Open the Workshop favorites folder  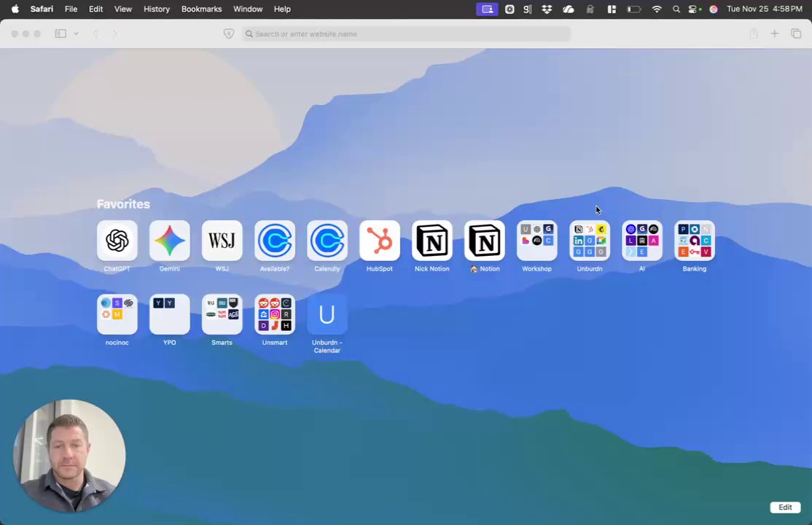pyautogui.click(x=537, y=241)
